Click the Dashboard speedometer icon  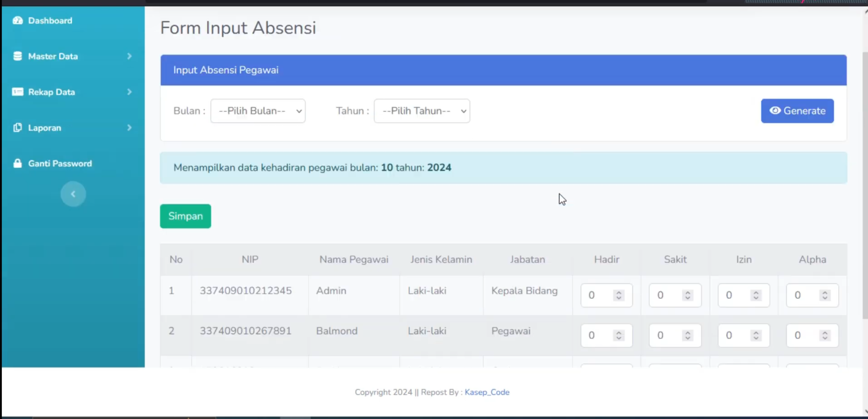(18, 21)
